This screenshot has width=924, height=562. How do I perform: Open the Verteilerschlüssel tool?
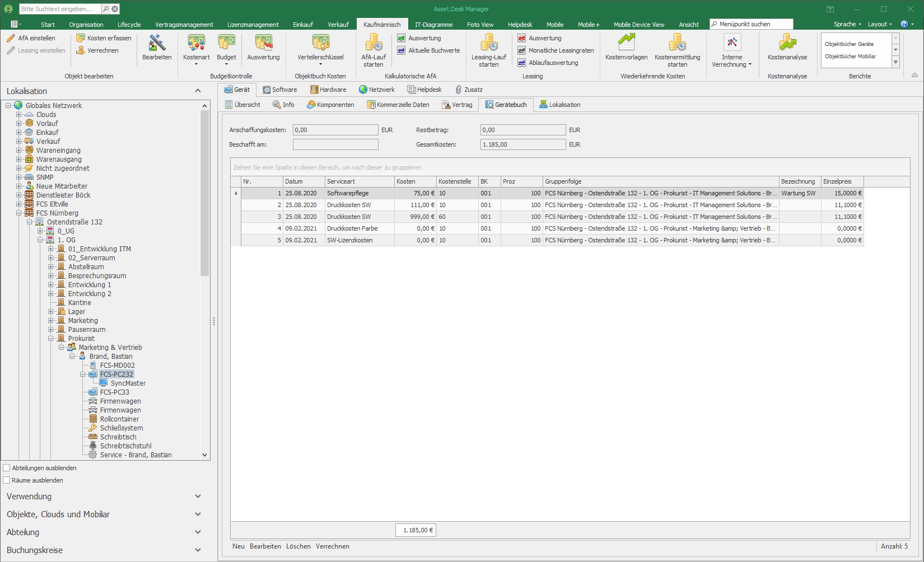[320, 48]
